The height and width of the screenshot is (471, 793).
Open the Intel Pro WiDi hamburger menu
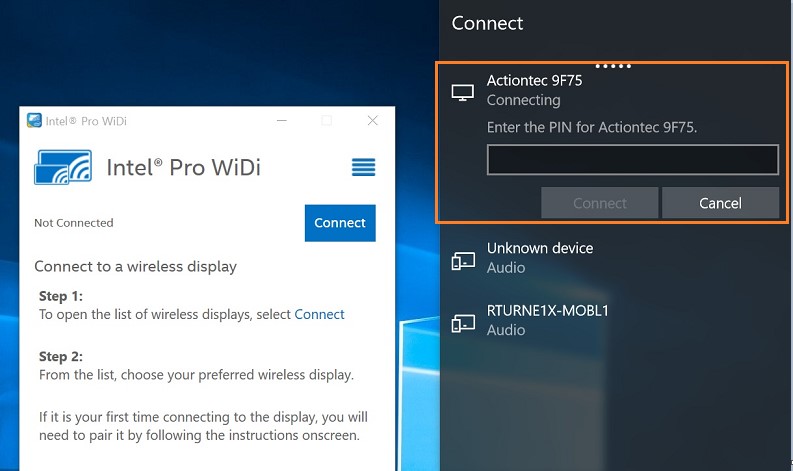click(364, 167)
